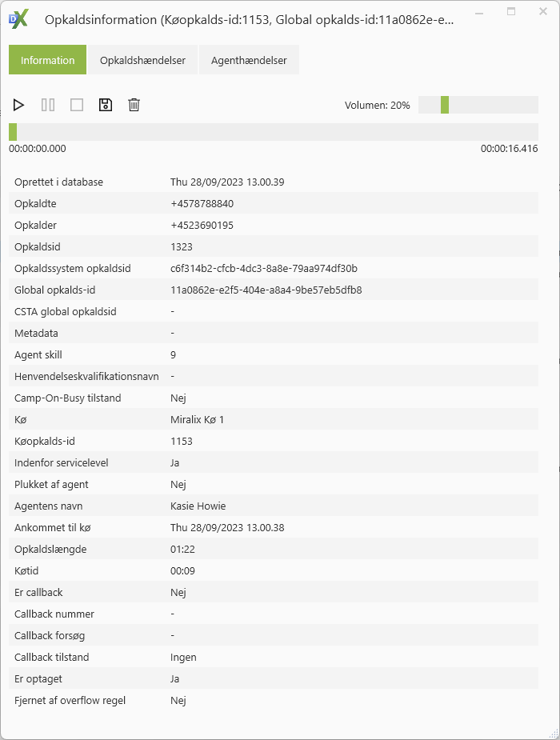
Task: Maximize the Opkaldsinformation window
Action: coord(511,13)
